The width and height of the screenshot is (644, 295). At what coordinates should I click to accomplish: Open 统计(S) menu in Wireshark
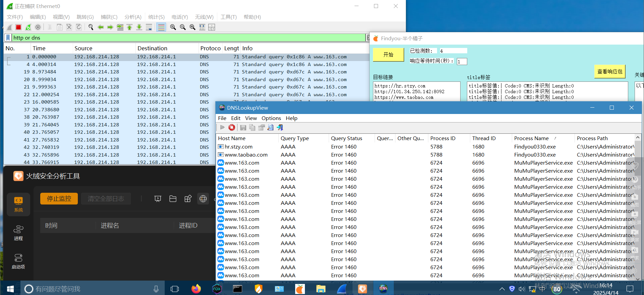156,17
